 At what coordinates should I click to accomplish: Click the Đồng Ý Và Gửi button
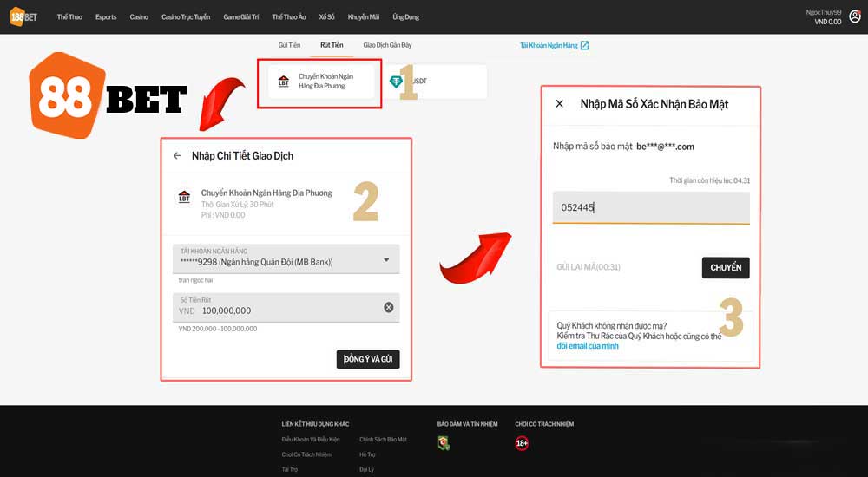[368, 359]
